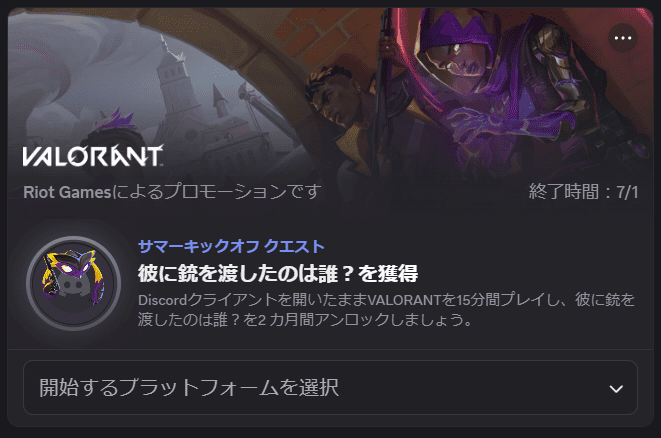Expand the platform chevron arrow
The image size is (661, 438).
click(616, 389)
